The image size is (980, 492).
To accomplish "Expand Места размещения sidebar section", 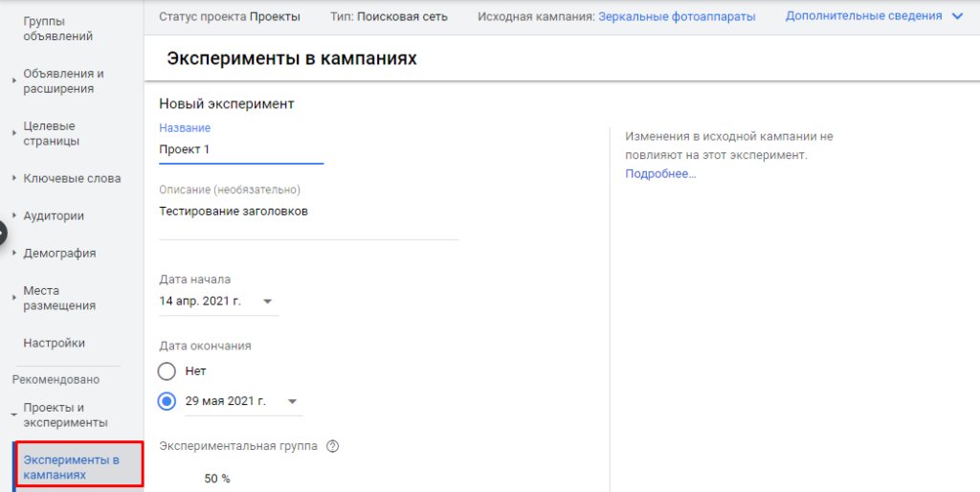I will 14,299.
